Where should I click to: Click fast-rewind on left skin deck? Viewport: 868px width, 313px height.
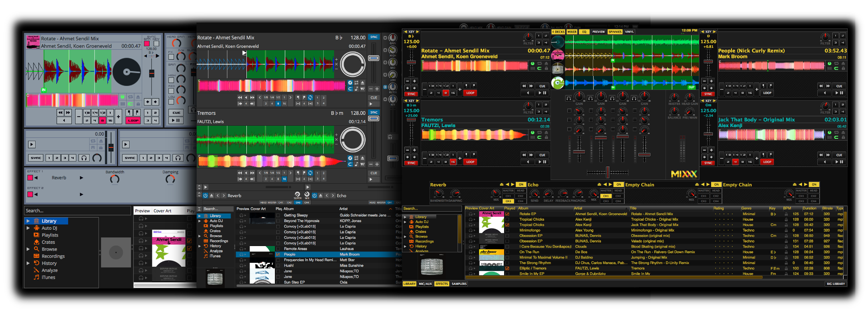tap(61, 113)
